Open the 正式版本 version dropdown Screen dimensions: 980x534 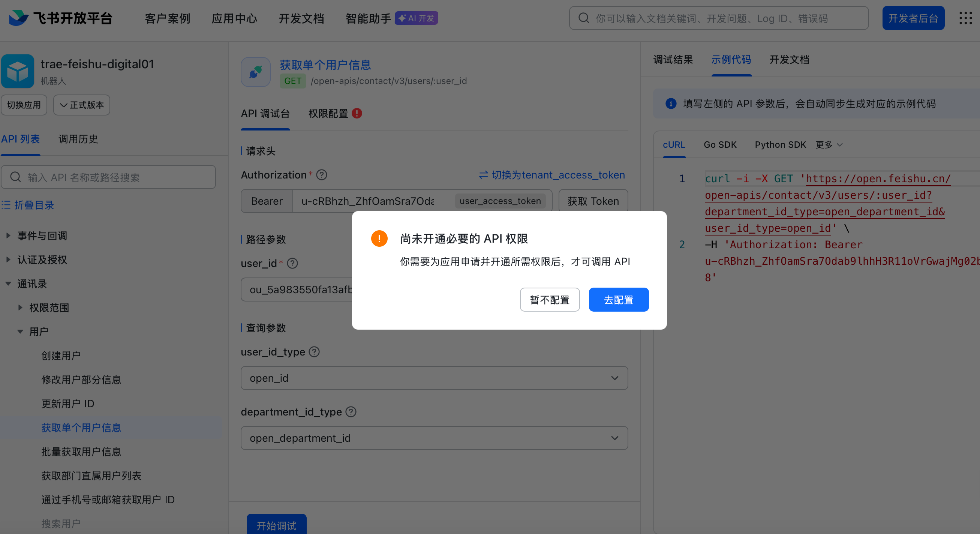click(x=81, y=105)
